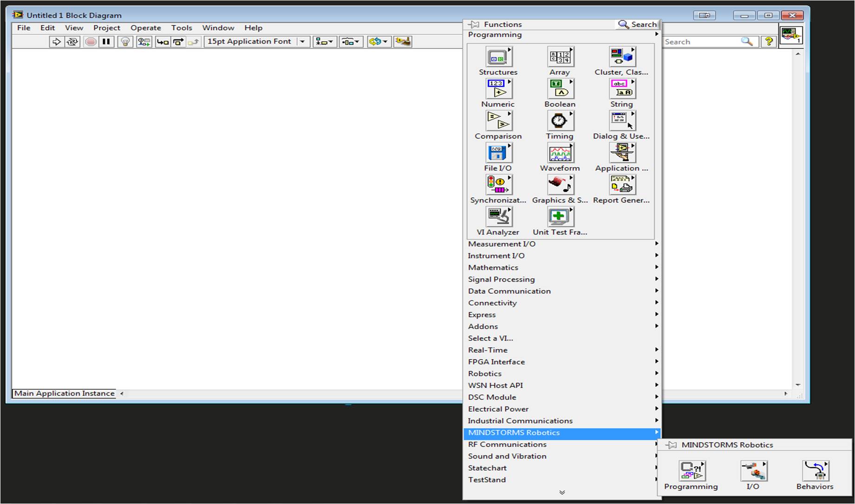Click the Run arrow button
This screenshot has width=855, height=504.
[56, 42]
